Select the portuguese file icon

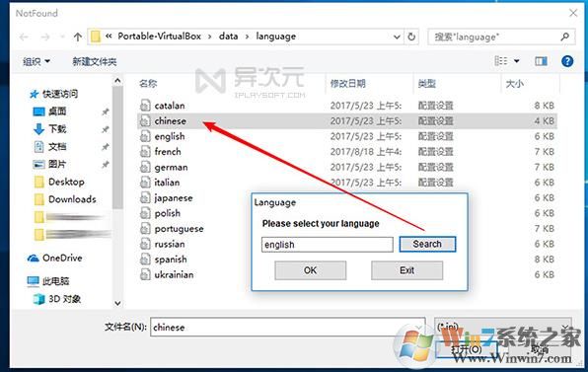[x=145, y=228]
